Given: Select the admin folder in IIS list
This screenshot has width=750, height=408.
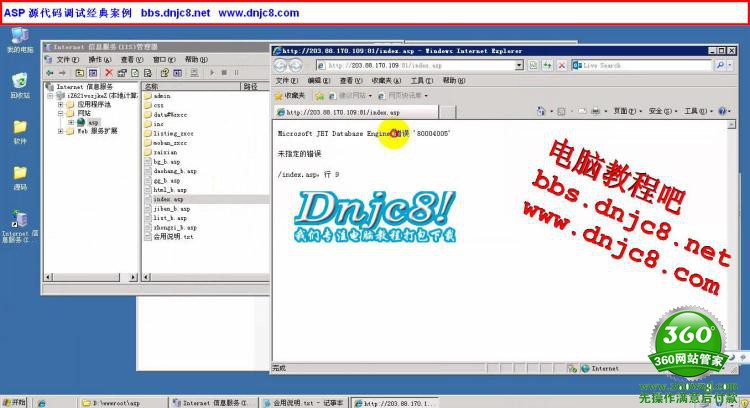Looking at the screenshot, I should point(157,96).
